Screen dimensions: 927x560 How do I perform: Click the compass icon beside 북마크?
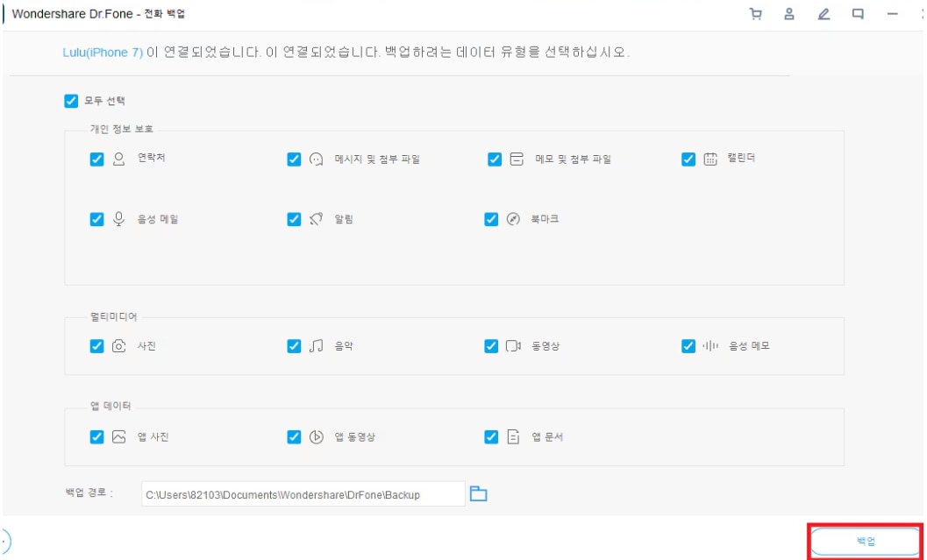tap(513, 219)
